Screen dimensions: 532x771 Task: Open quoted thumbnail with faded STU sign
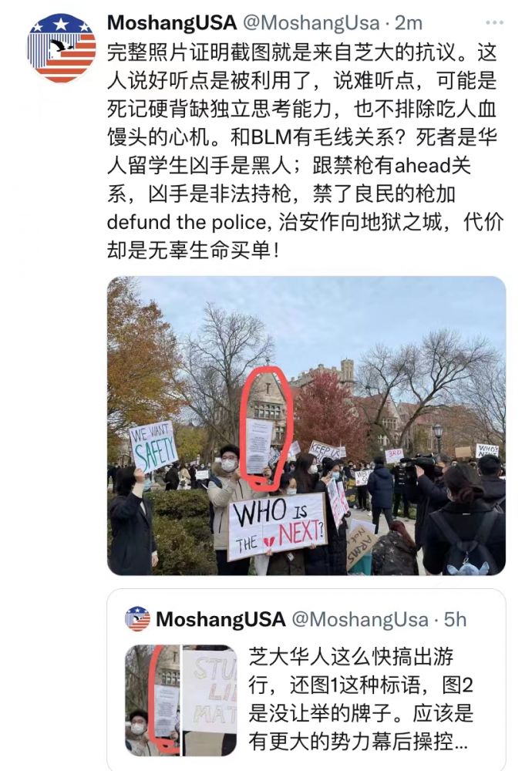click(210, 700)
